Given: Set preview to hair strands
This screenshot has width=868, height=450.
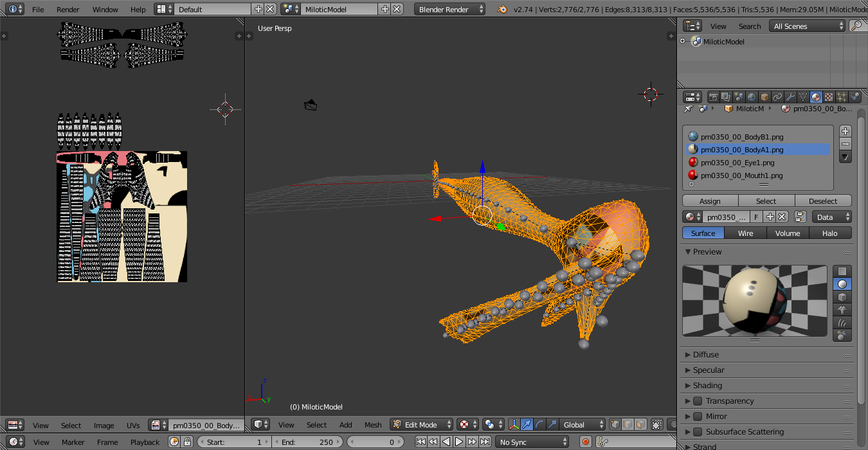Looking at the screenshot, I should point(842,323).
